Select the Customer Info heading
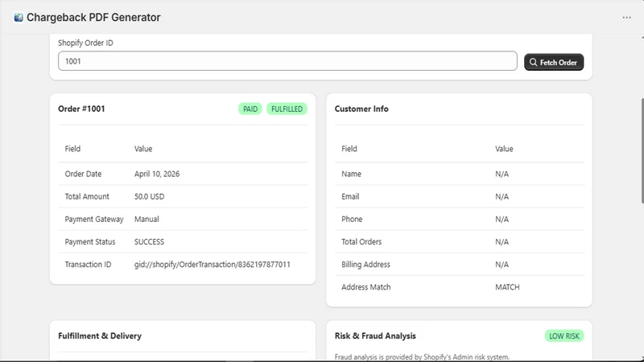Viewport: 644px width, 362px height. click(361, 109)
